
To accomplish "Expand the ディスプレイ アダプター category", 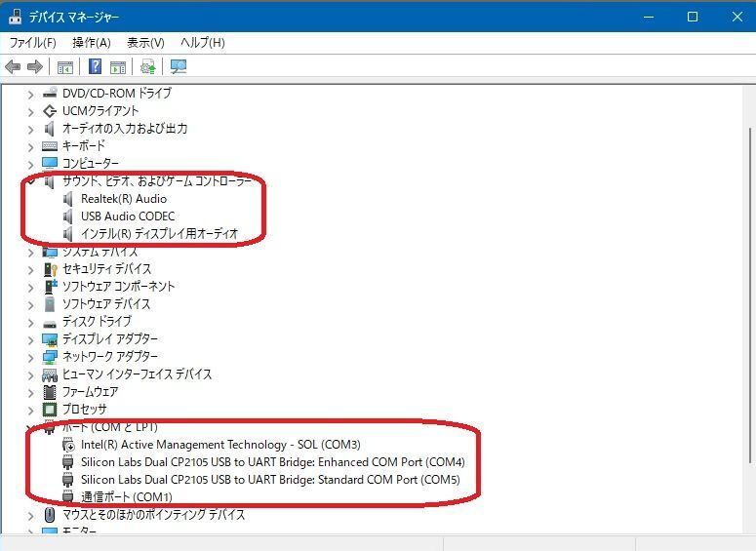I will click(x=31, y=339).
